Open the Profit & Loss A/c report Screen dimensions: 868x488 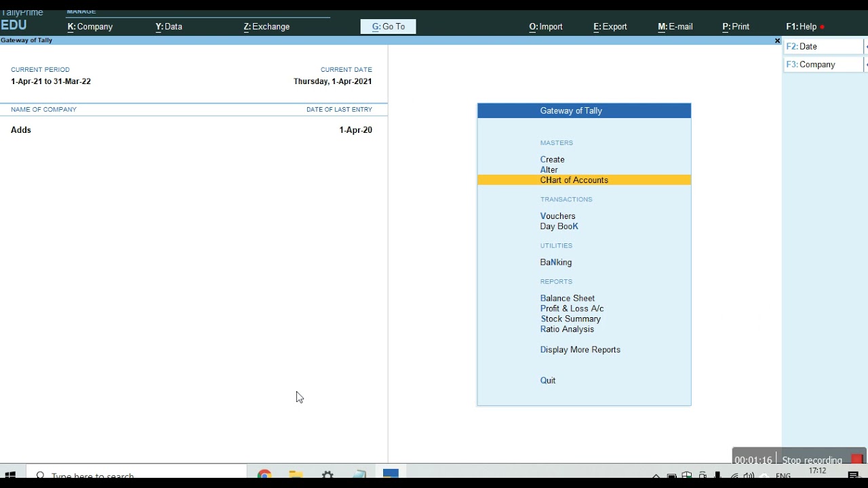(x=572, y=308)
